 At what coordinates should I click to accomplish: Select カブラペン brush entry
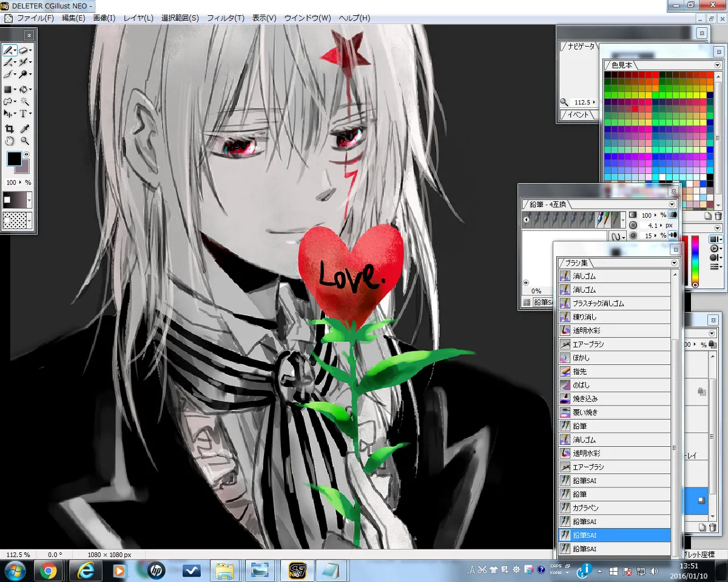615,508
